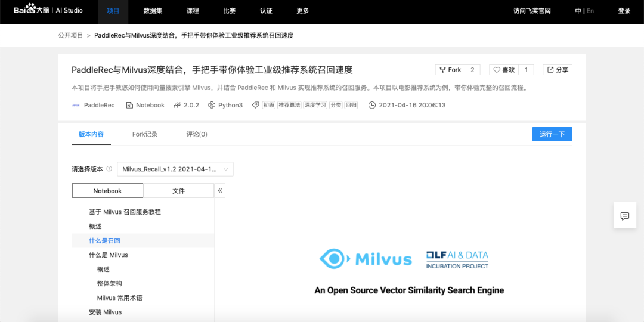Open the floating feedback chat icon
Screen dimensions: 644x322
click(625, 215)
